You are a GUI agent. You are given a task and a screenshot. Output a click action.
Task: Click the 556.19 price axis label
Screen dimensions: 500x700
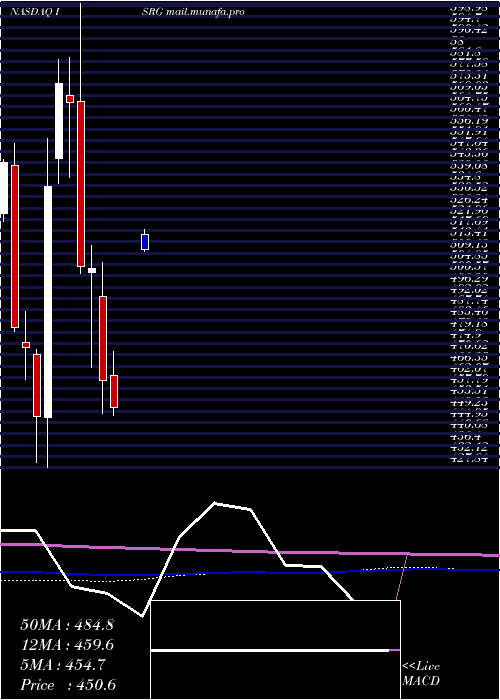pos(469,121)
